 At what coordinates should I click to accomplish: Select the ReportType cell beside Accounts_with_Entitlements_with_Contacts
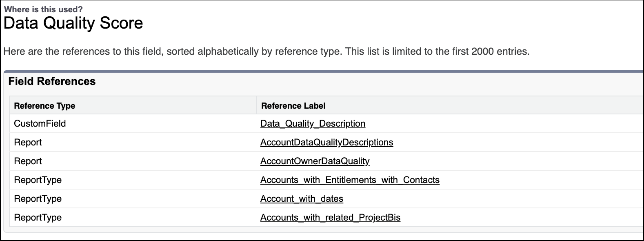point(38,180)
